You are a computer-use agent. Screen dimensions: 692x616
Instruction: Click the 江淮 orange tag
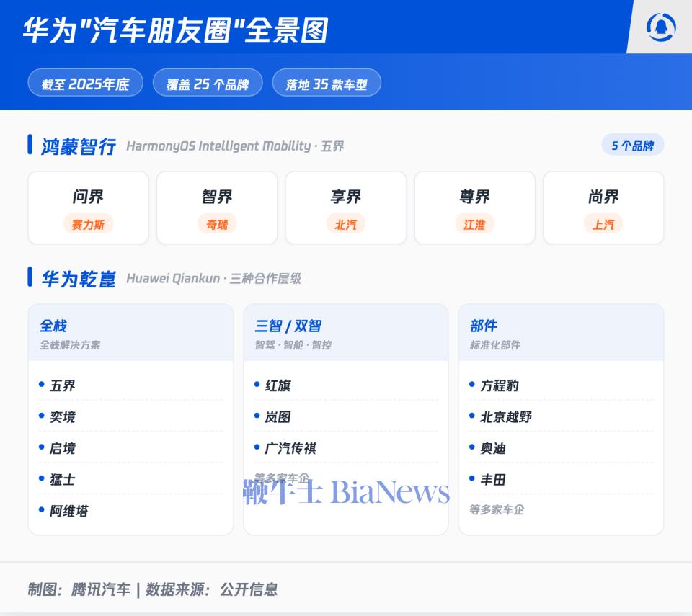474,224
